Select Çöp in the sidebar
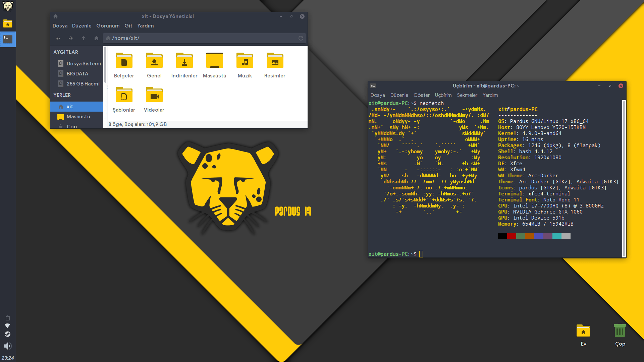 tap(77, 126)
